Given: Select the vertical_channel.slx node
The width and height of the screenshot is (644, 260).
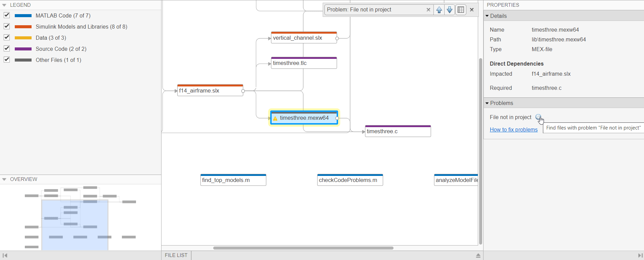Looking at the screenshot, I should 304,38.
